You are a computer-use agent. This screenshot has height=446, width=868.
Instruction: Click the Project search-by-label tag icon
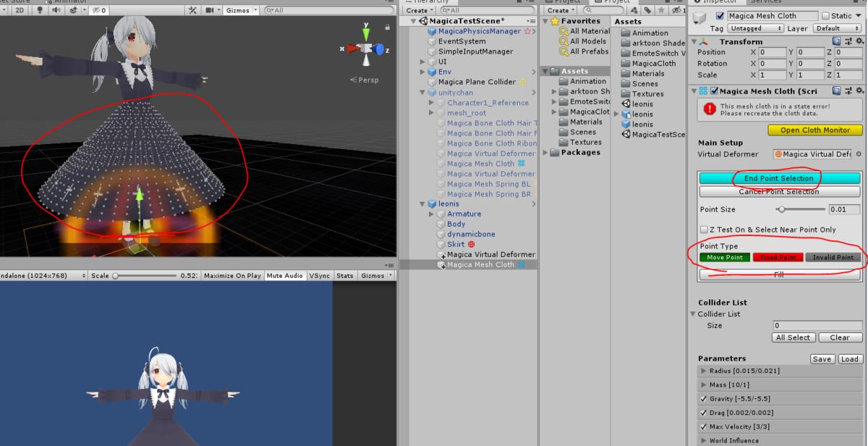[x=649, y=10]
